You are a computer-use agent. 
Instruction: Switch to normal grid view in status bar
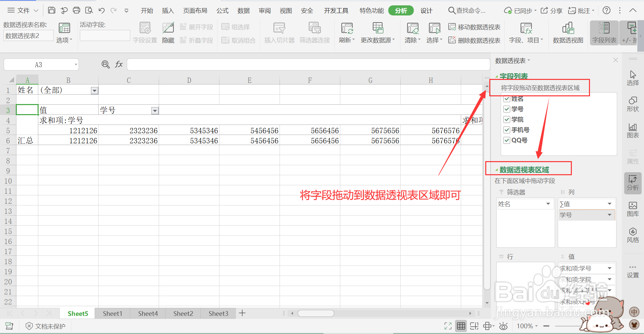(x=461, y=326)
